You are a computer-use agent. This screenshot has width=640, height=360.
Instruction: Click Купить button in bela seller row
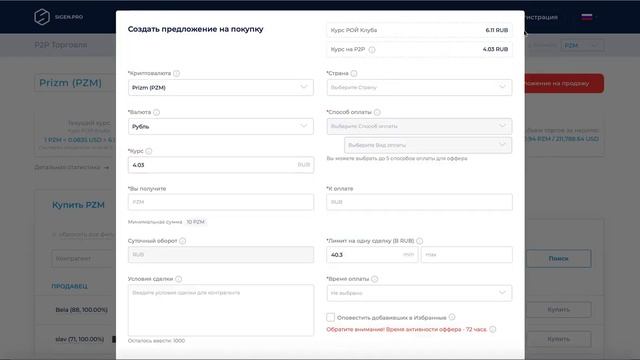[x=558, y=310]
